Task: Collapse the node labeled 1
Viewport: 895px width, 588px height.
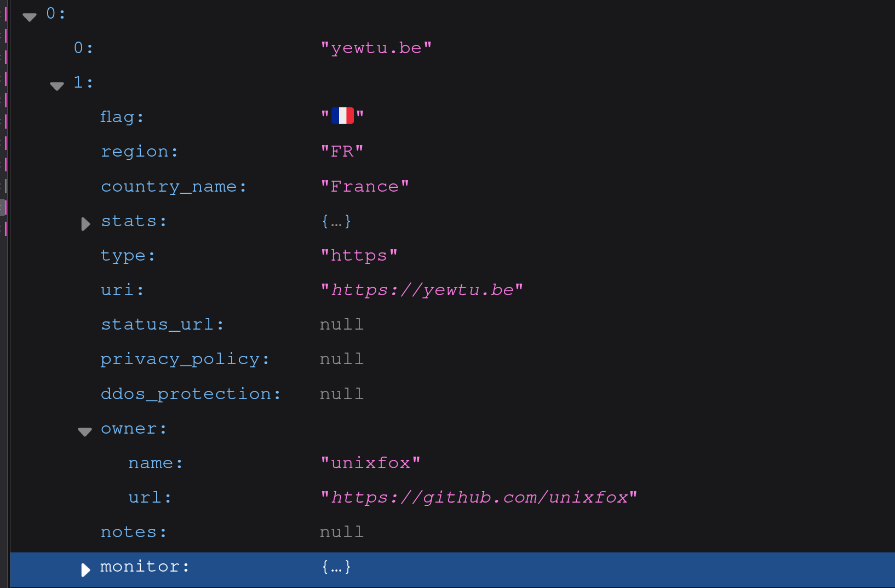Action: point(57,86)
